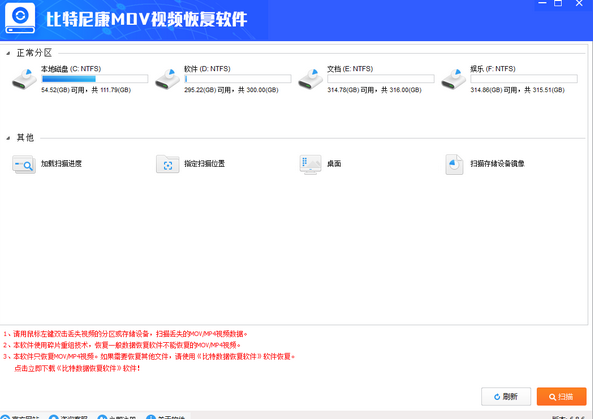Click the 文档 (E: NTFS) label

(350, 69)
